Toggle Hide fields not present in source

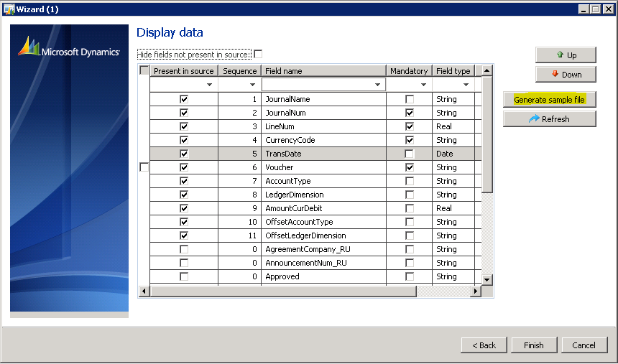click(258, 54)
